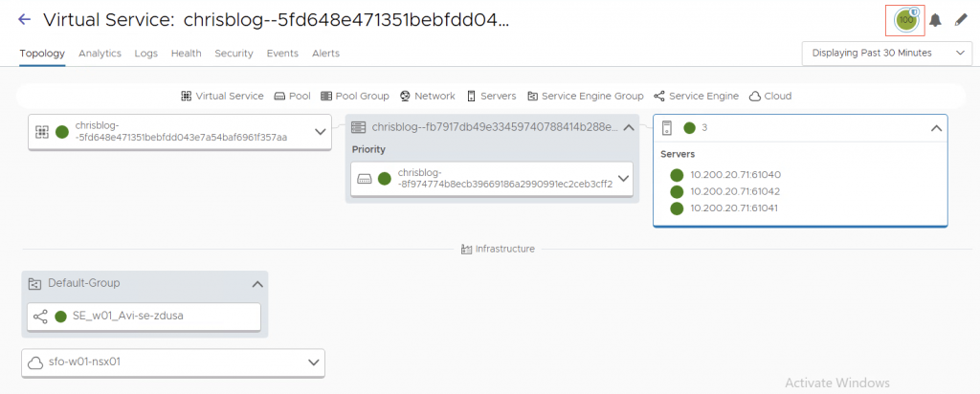The image size is (980, 394).
Task: Click the server icon in the Servers panel
Action: tap(667, 127)
